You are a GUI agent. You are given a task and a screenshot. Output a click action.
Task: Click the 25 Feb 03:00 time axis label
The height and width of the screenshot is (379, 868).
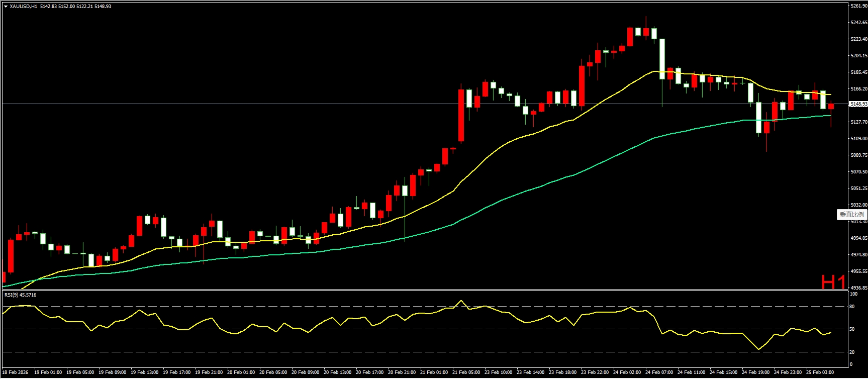(x=820, y=372)
